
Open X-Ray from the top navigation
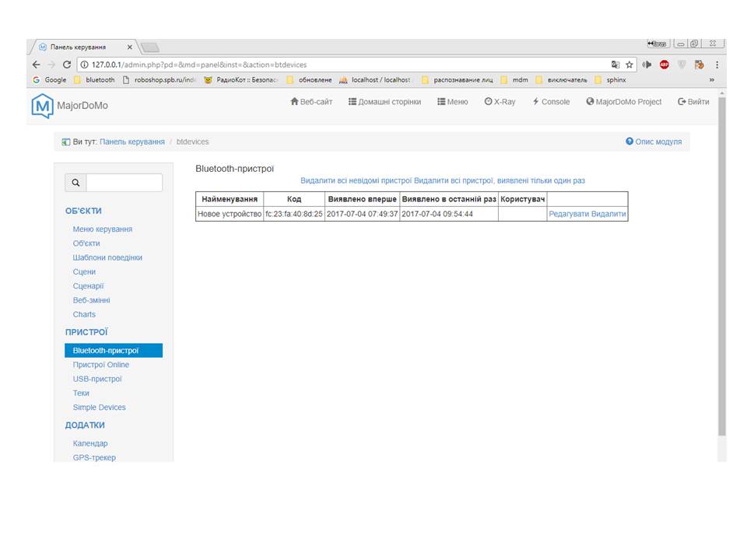(x=500, y=101)
